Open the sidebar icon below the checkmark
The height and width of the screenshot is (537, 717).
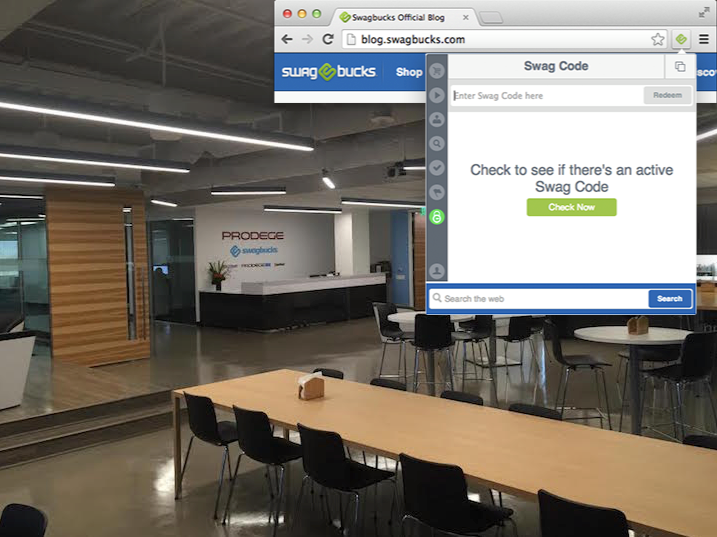(x=437, y=192)
